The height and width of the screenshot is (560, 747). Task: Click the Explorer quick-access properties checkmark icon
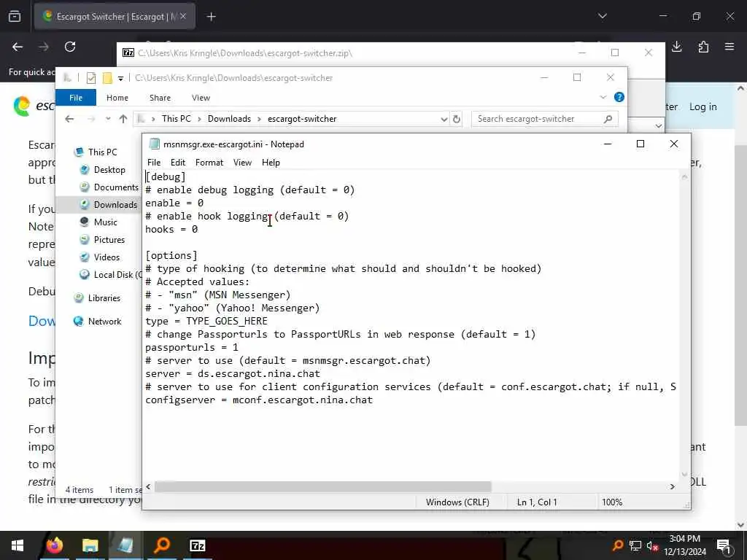tap(91, 77)
